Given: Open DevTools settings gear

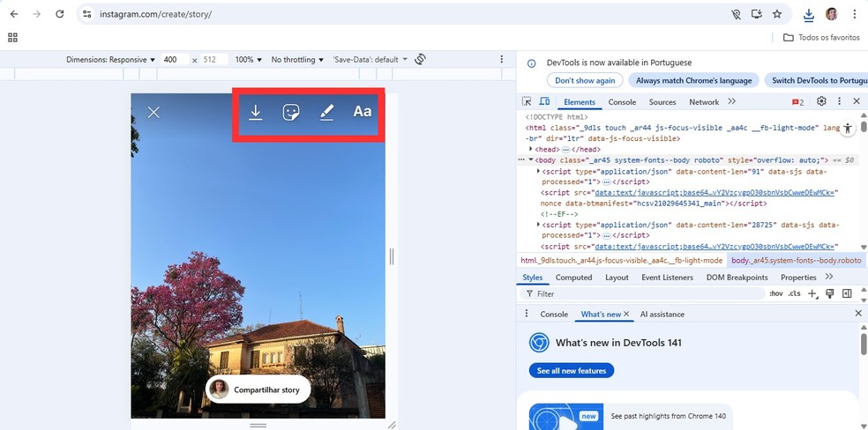Looking at the screenshot, I should point(821,101).
